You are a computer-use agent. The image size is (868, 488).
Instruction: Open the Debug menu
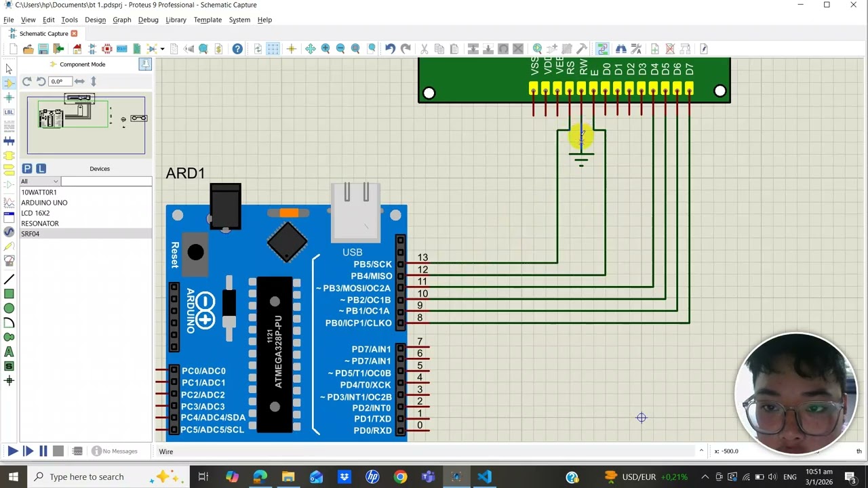tap(148, 20)
